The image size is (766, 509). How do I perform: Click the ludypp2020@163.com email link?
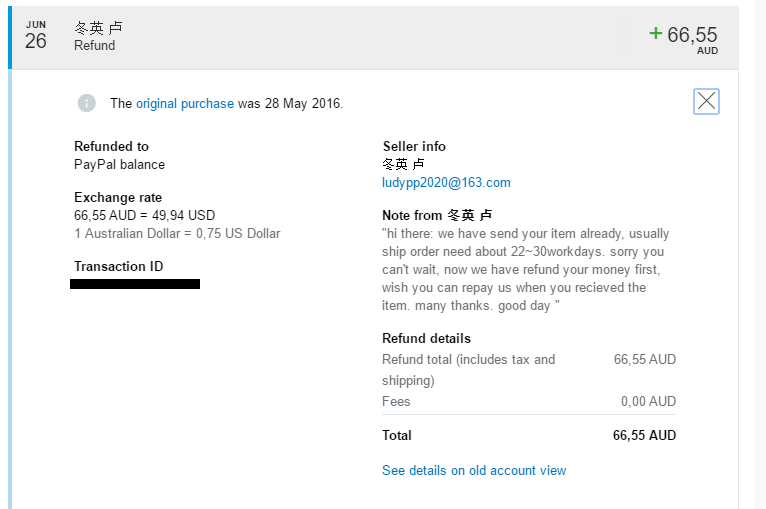click(x=446, y=183)
